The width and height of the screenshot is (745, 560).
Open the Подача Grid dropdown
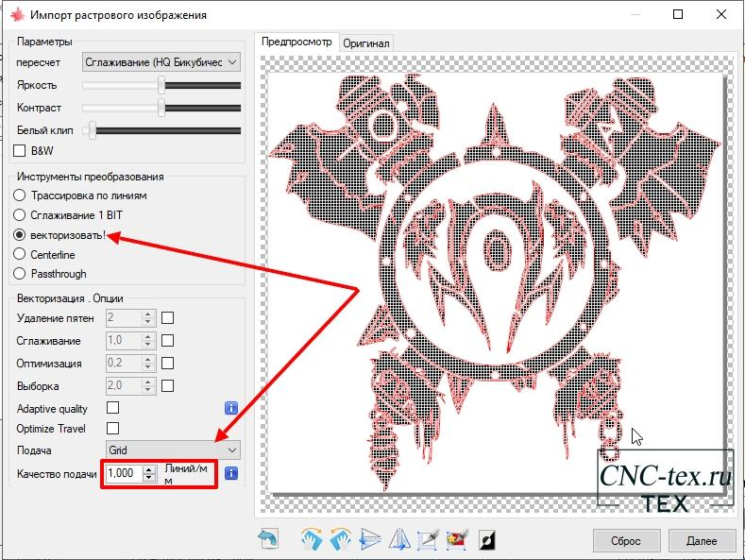click(x=173, y=450)
